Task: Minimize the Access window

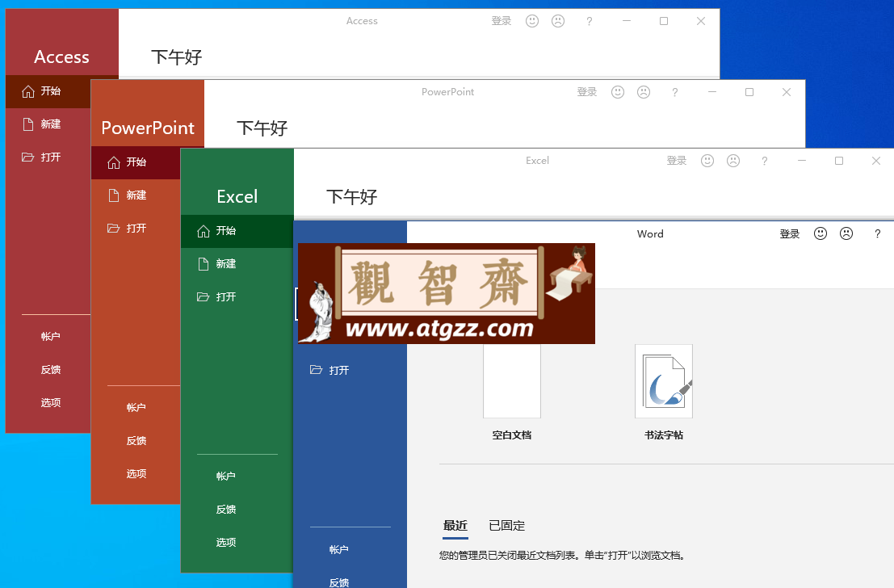Action: pos(627,21)
